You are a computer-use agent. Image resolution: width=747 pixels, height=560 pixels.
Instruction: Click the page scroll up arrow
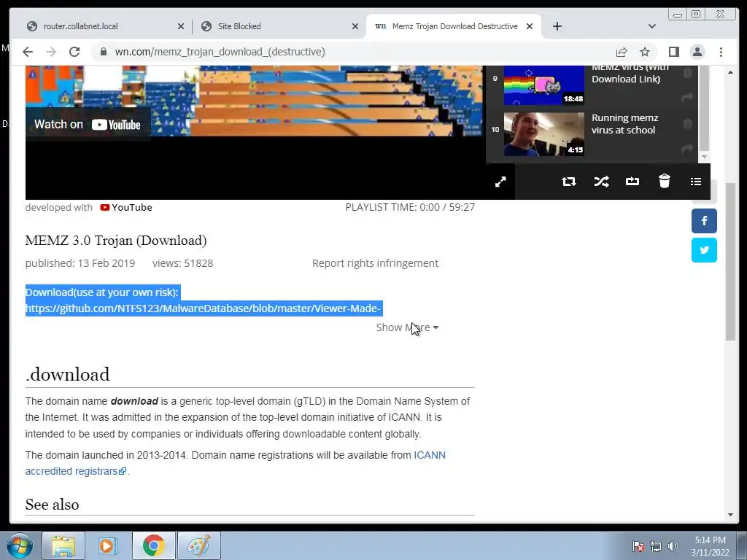[x=730, y=72]
